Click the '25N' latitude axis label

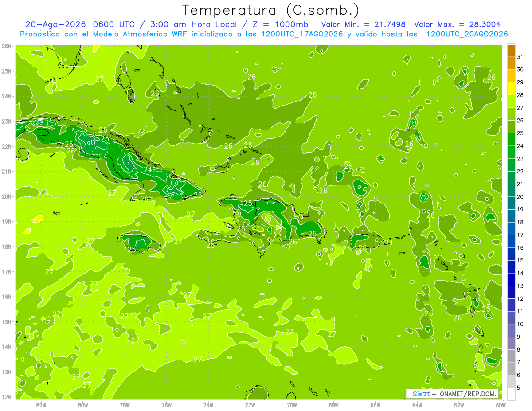click(7, 71)
